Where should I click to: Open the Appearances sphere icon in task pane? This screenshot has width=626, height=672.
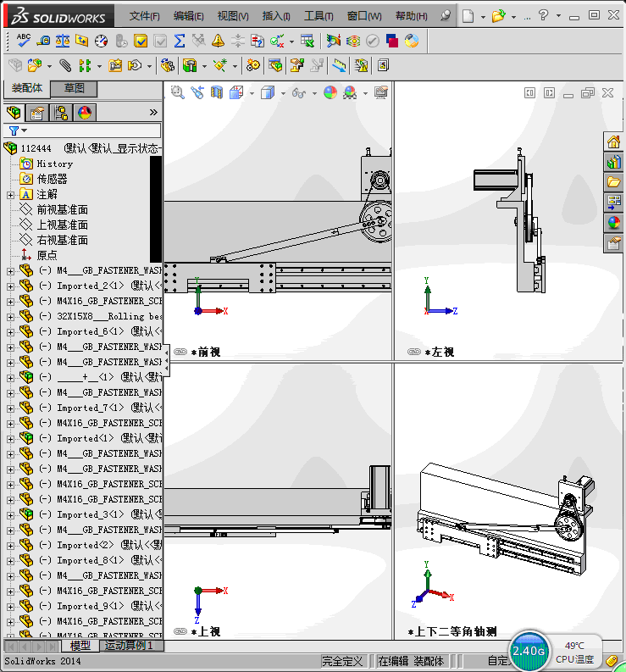click(613, 223)
